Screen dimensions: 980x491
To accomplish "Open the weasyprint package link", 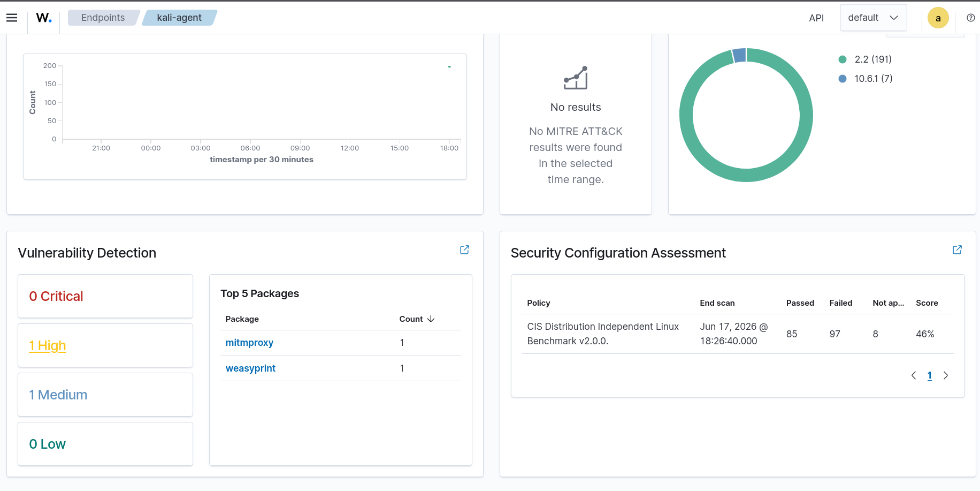I will [250, 368].
